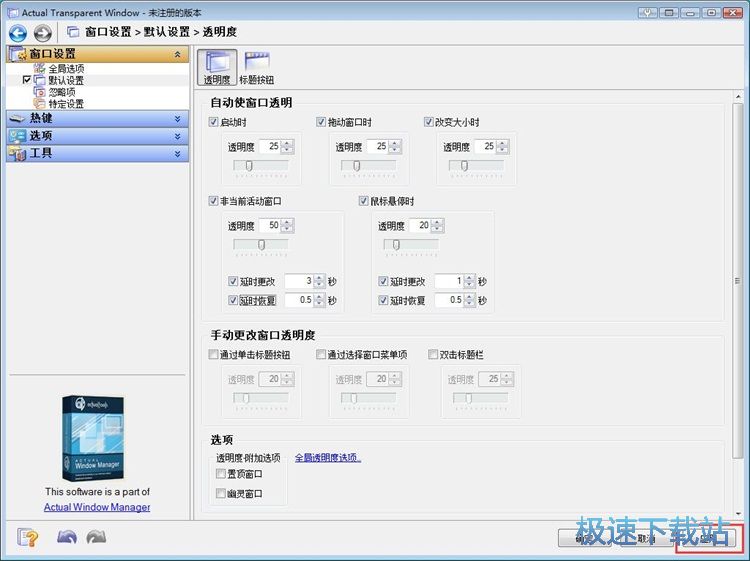
Task: Enable the 双击标题栏 option
Action: 434,354
